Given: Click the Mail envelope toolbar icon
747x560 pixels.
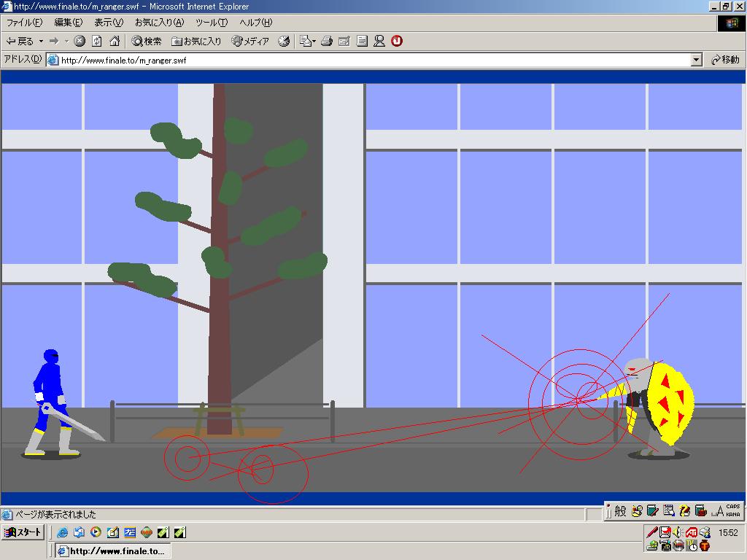Looking at the screenshot, I should pyautogui.click(x=305, y=42).
